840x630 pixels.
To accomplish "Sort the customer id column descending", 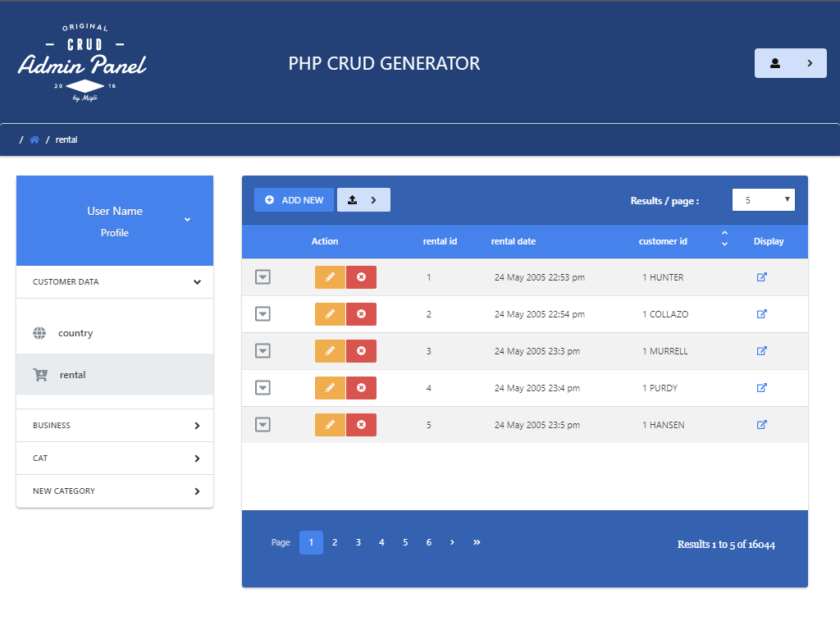I will click(x=724, y=246).
